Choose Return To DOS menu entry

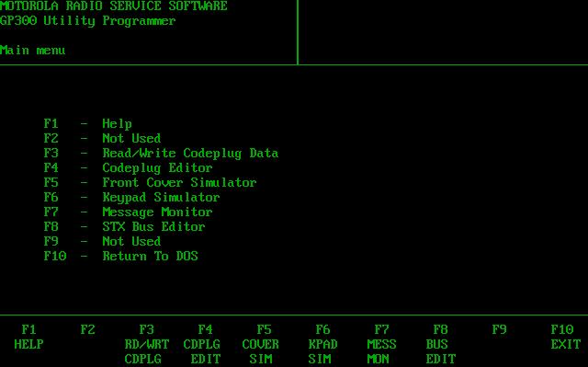[120, 256]
